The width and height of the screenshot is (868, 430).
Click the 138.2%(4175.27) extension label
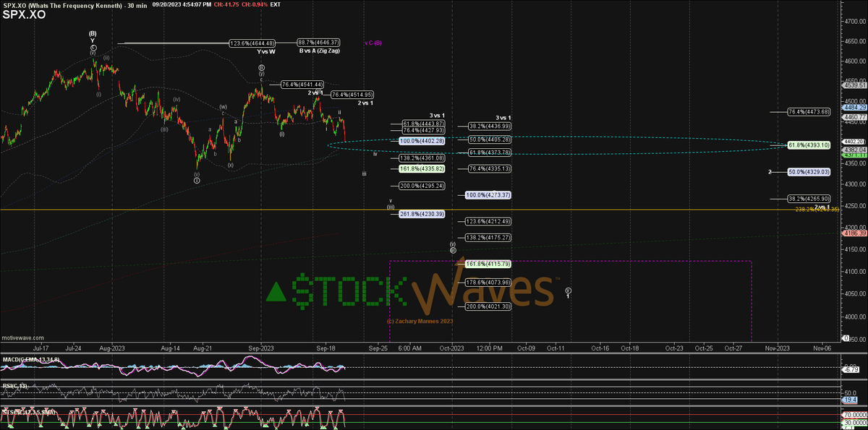click(489, 237)
